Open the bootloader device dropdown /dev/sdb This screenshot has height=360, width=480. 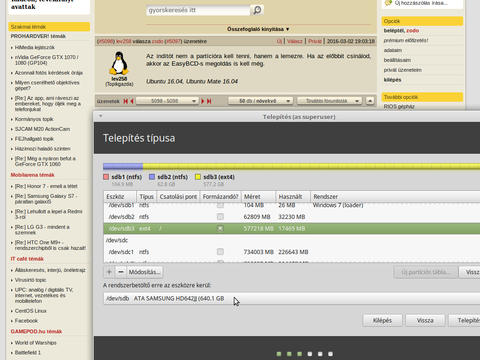click(292, 298)
